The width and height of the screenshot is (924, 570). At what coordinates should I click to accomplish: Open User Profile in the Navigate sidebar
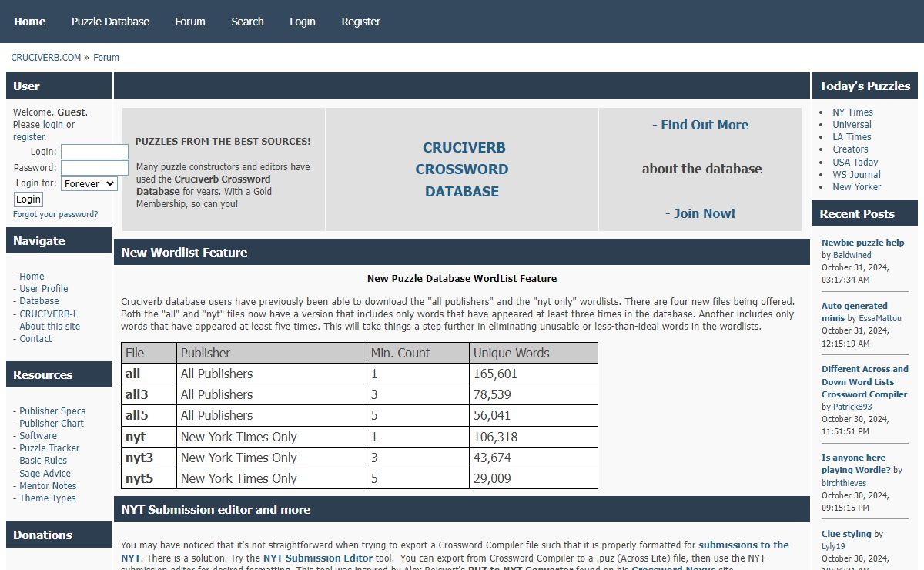44,289
